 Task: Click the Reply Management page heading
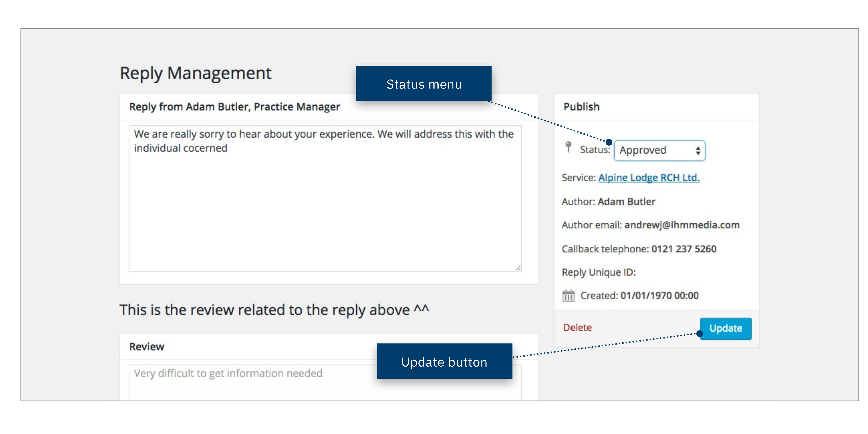(195, 73)
